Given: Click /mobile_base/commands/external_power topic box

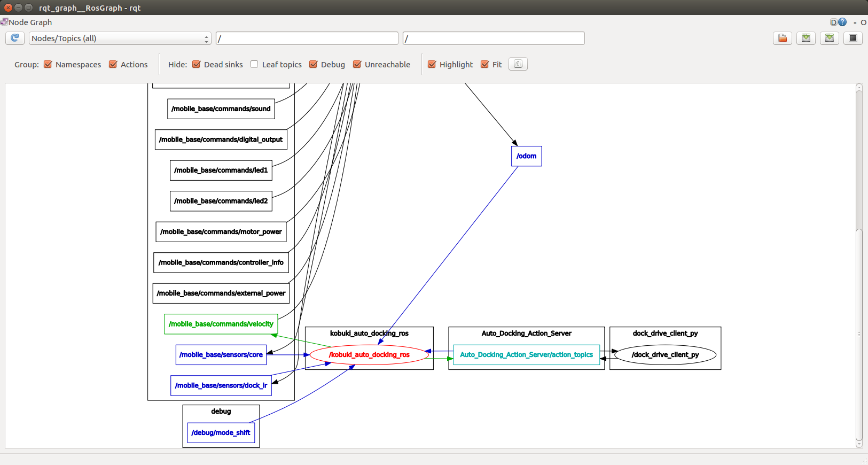Looking at the screenshot, I should (x=221, y=293).
